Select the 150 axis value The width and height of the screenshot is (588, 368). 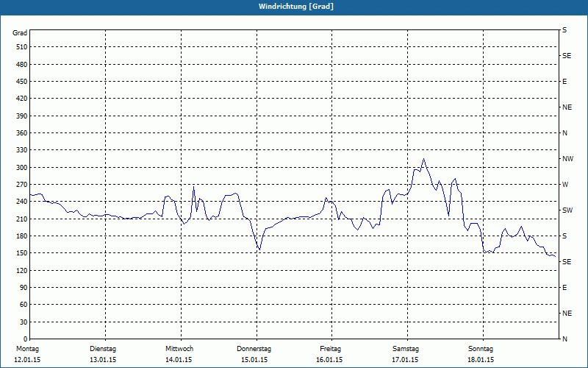[22, 252]
